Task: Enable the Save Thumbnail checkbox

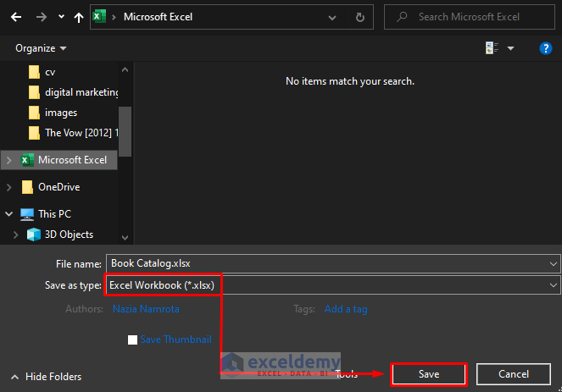Action: (x=132, y=340)
